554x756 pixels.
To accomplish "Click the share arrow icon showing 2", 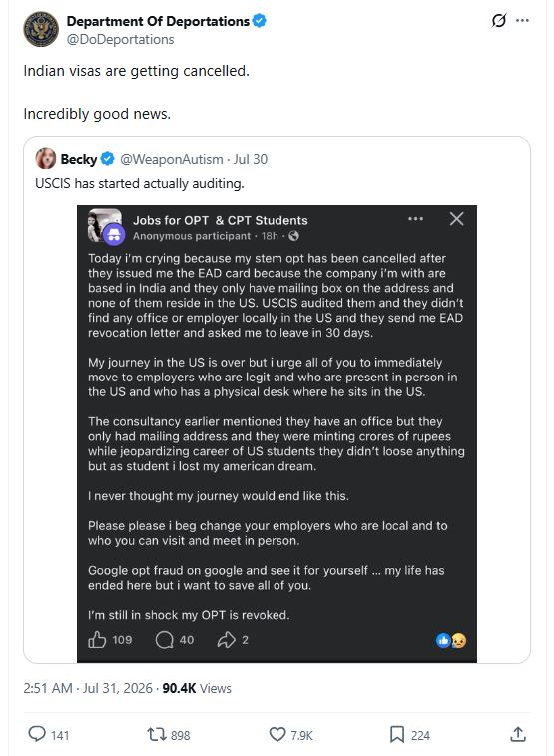I will coord(226,640).
